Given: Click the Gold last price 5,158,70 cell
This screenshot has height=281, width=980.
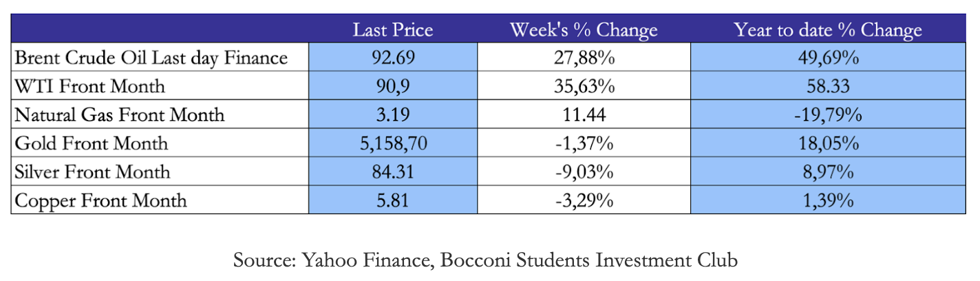Looking at the screenshot, I should click(393, 143).
